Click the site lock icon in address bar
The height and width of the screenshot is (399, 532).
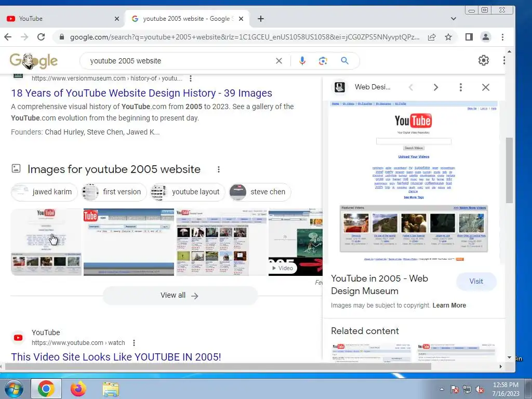pyautogui.click(x=61, y=37)
